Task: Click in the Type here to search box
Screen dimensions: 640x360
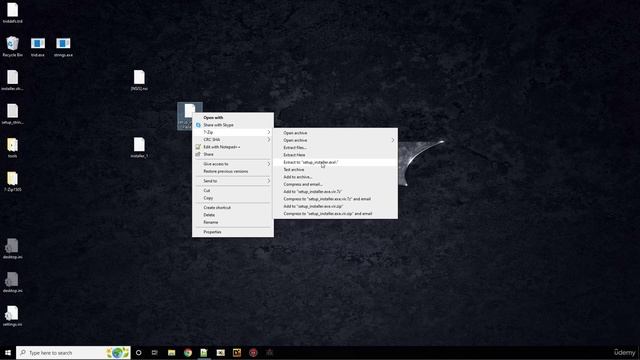Action: tap(73, 353)
